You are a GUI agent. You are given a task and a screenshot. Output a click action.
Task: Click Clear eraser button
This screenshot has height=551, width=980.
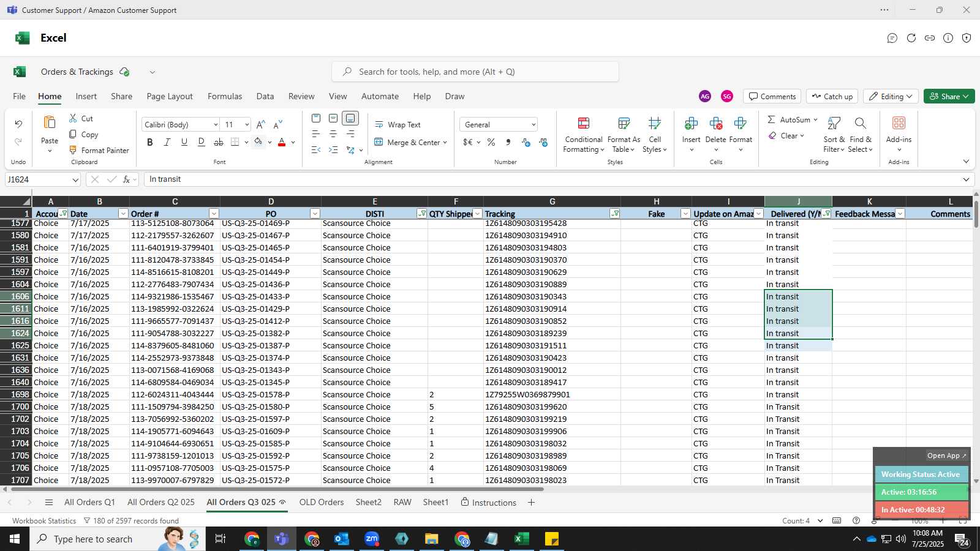772,136
